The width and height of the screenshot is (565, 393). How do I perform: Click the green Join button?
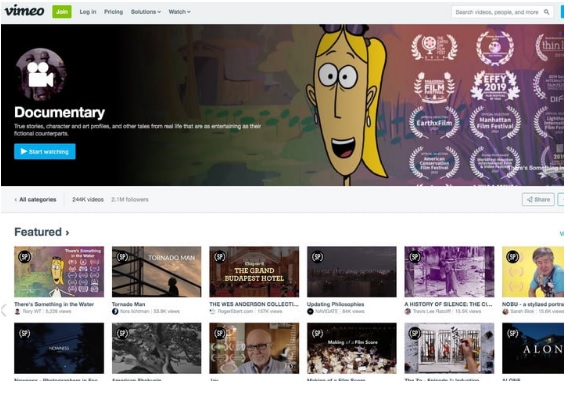(x=62, y=12)
